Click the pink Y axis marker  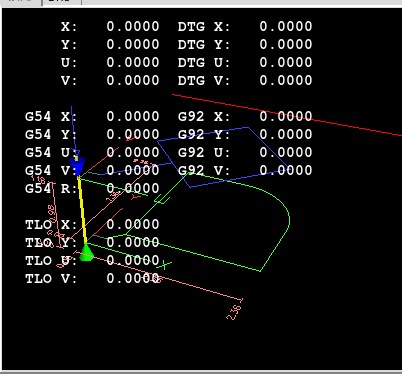[136, 197]
